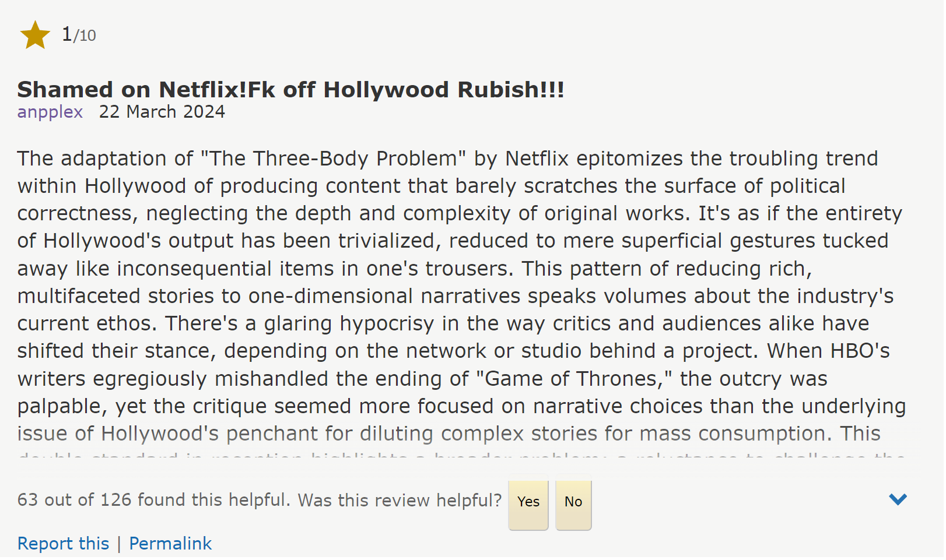
Task: Click the '/10' denominator of the rating
Action: (x=85, y=36)
